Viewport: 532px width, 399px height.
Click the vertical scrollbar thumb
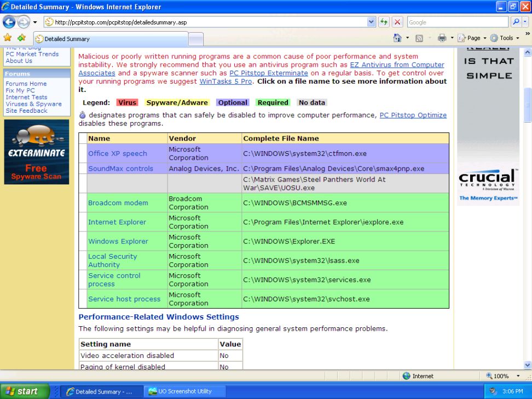(527, 105)
